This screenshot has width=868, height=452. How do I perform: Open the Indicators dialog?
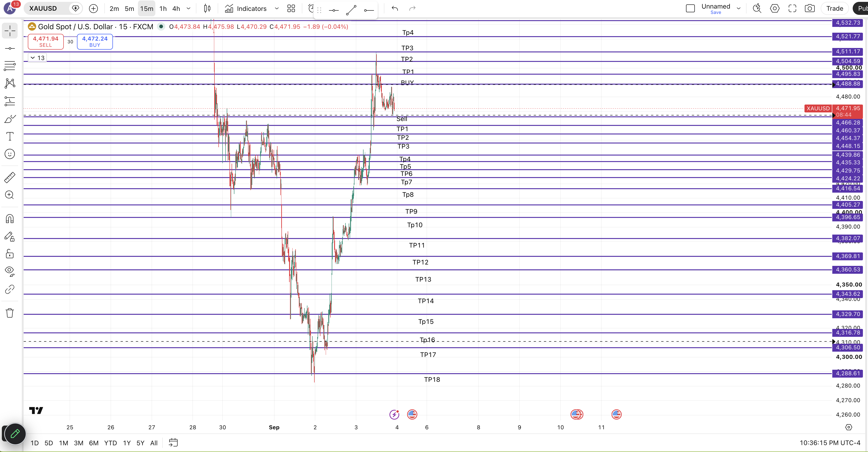(x=246, y=8)
